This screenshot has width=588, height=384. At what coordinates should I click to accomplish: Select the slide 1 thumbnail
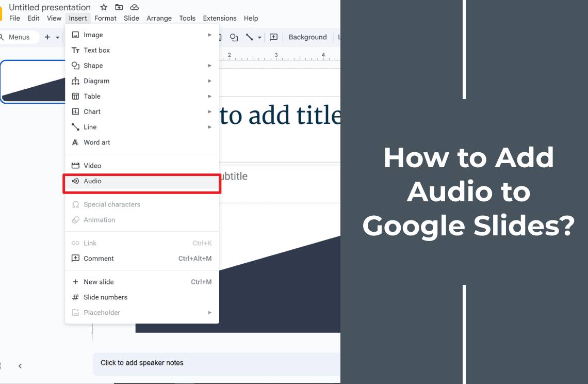click(x=33, y=82)
